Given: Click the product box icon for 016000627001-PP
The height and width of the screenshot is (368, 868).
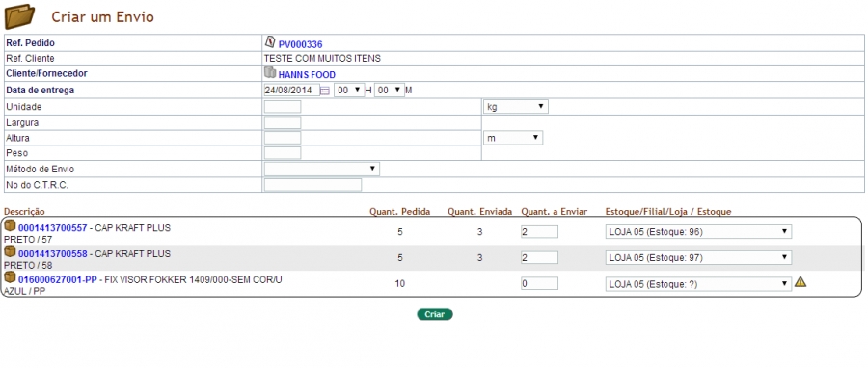Looking at the screenshot, I should pos(10,278).
